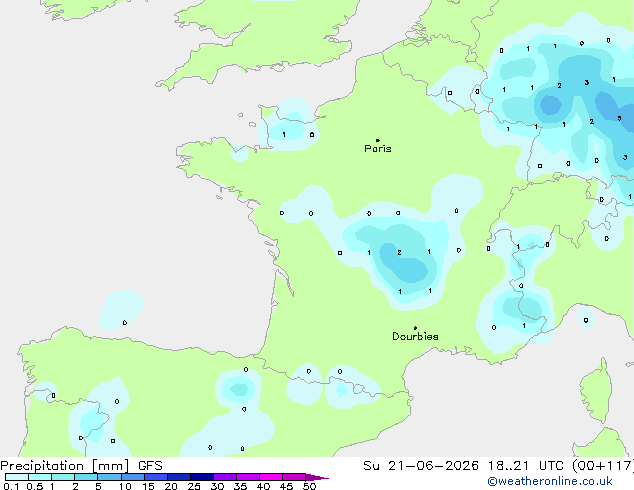Screen dimensions: 634x490
Task: Click the forecast date 'Su 21-06-2026' text
Action: [x=421, y=466]
